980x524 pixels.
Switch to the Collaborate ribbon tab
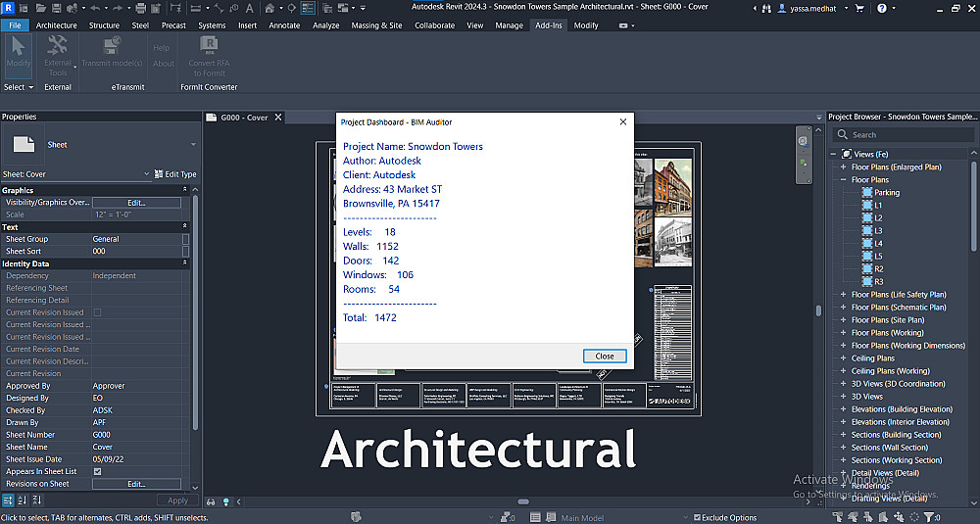(x=434, y=25)
